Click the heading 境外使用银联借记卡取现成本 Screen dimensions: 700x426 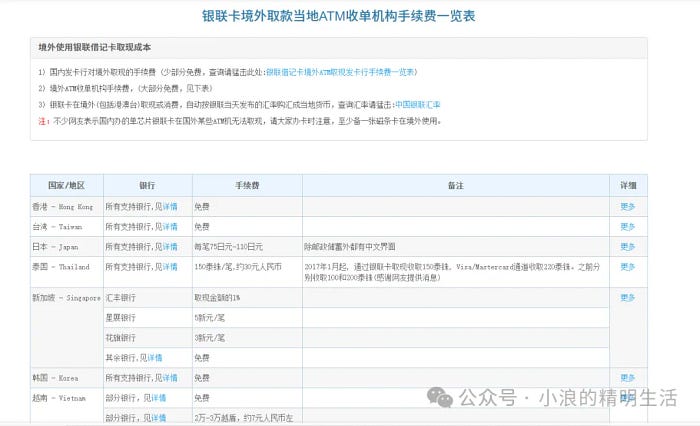pyautogui.click(x=95, y=47)
